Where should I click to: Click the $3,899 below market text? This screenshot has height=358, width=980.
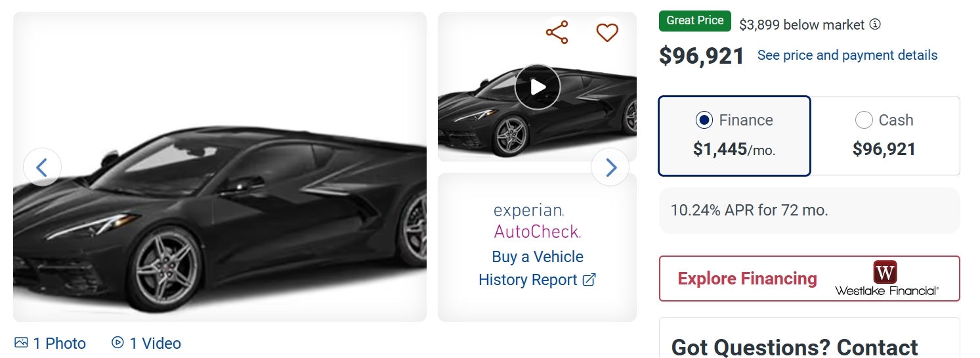[x=801, y=25]
